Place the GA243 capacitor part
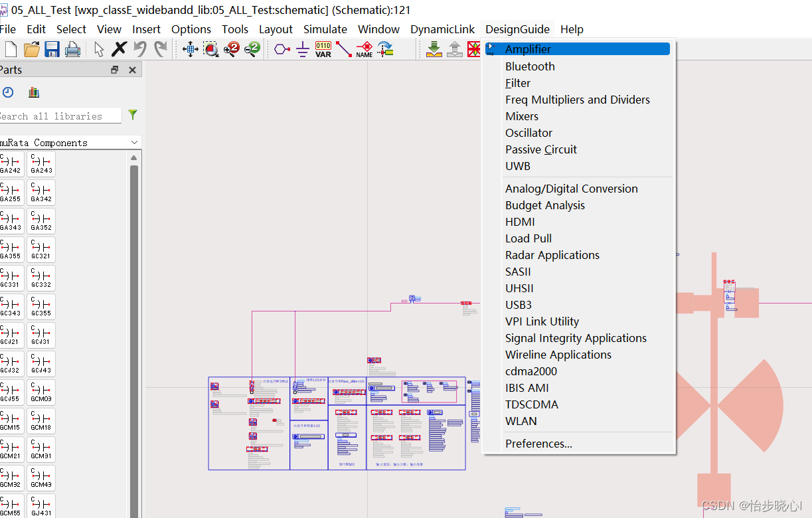This screenshot has width=812, height=518. 41,164
